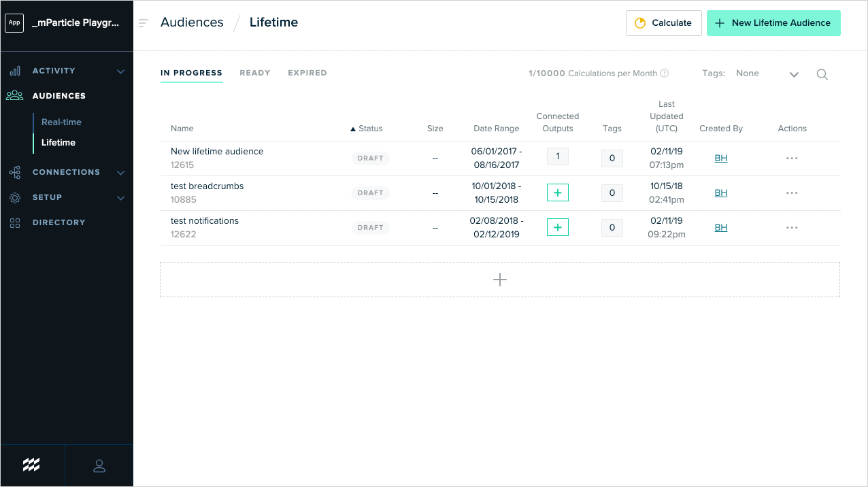Open tags count for test breadcrumbs

(x=612, y=193)
